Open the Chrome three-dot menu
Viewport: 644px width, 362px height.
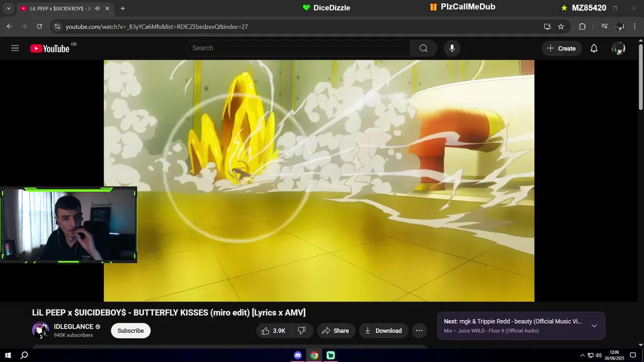click(x=635, y=27)
